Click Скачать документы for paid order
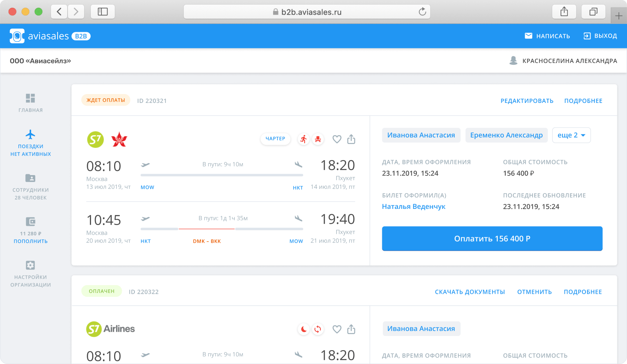This screenshot has width=627, height=364. coord(469,292)
